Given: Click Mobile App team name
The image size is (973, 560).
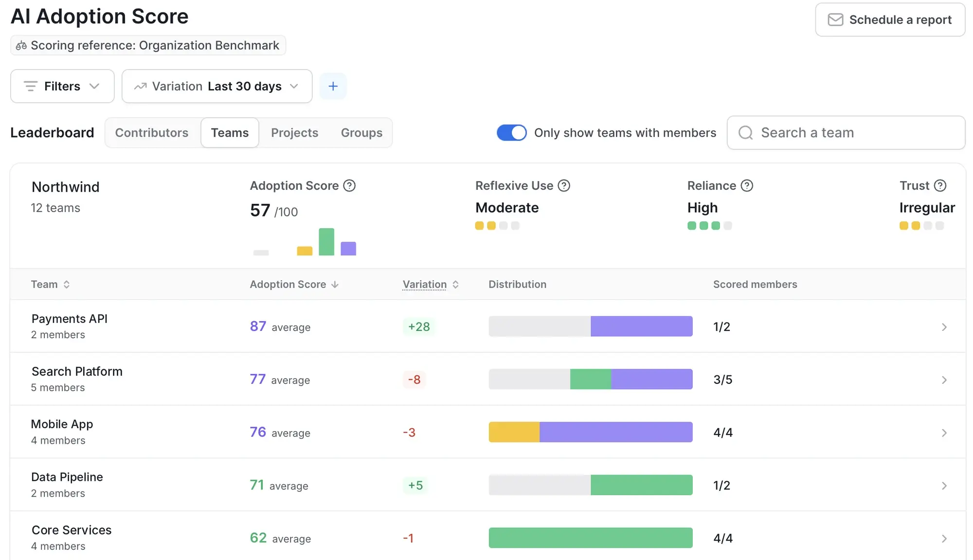Looking at the screenshot, I should pyautogui.click(x=62, y=424).
